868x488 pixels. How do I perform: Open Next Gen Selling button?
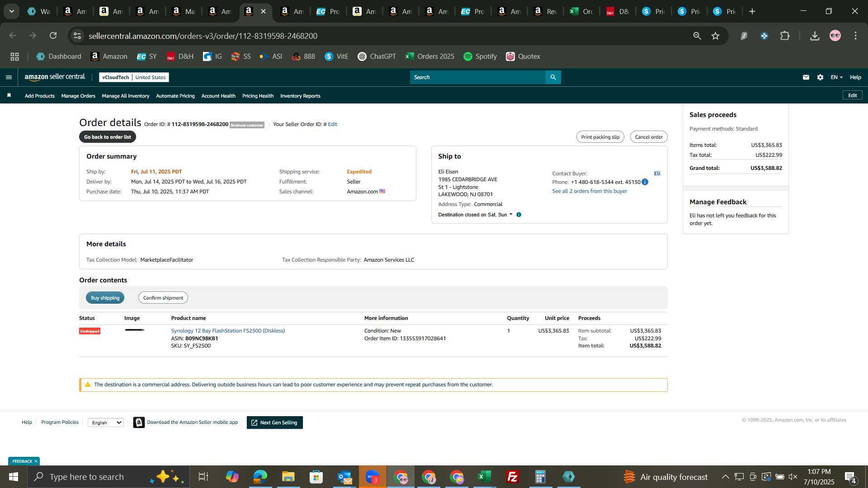point(275,422)
